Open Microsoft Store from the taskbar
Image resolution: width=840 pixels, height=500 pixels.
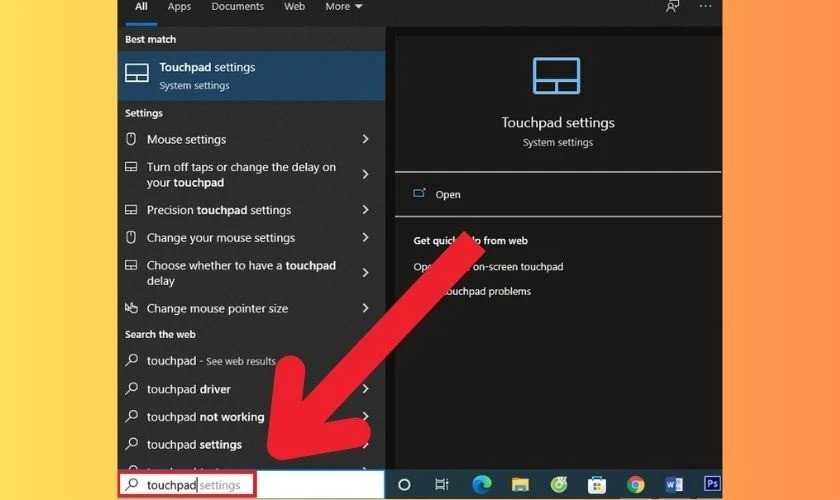[x=597, y=485]
